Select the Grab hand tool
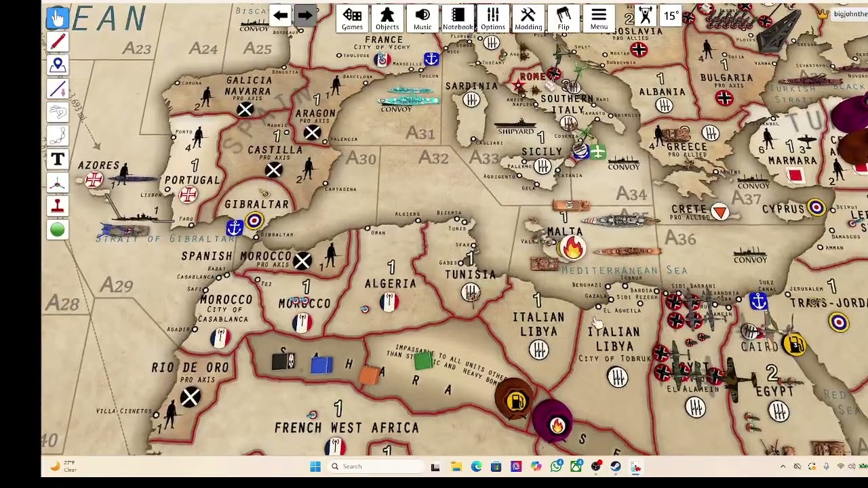The width and height of the screenshot is (868, 488). [58, 18]
